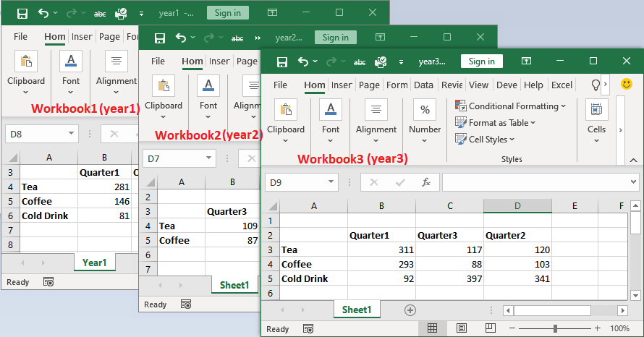Open Cells group icon in year3 ribbon
644x337 pixels.
click(596, 110)
